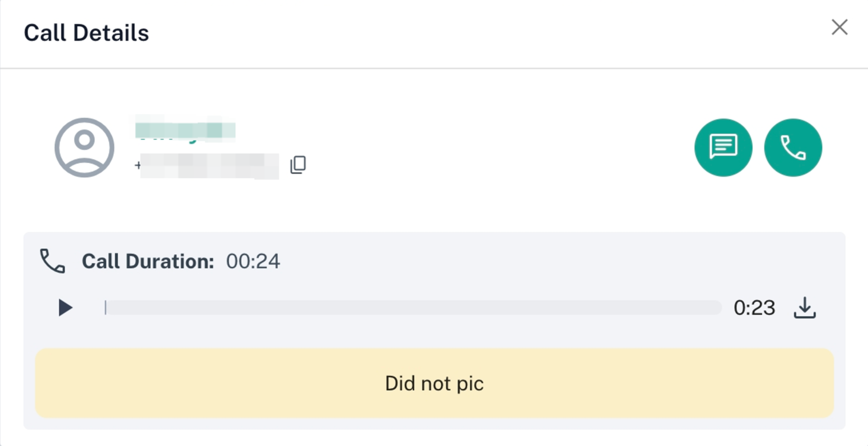This screenshot has height=446, width=868.
Task: Click phone icon beside Call Duration
Action: 52,261
